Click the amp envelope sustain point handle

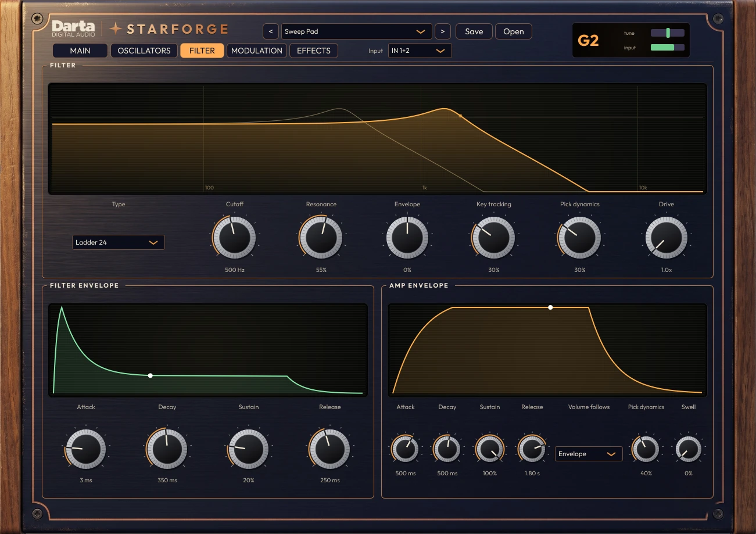(550, 307)
